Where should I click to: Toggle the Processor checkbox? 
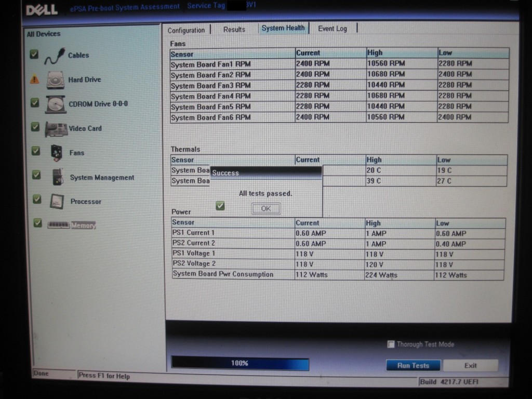37,199
